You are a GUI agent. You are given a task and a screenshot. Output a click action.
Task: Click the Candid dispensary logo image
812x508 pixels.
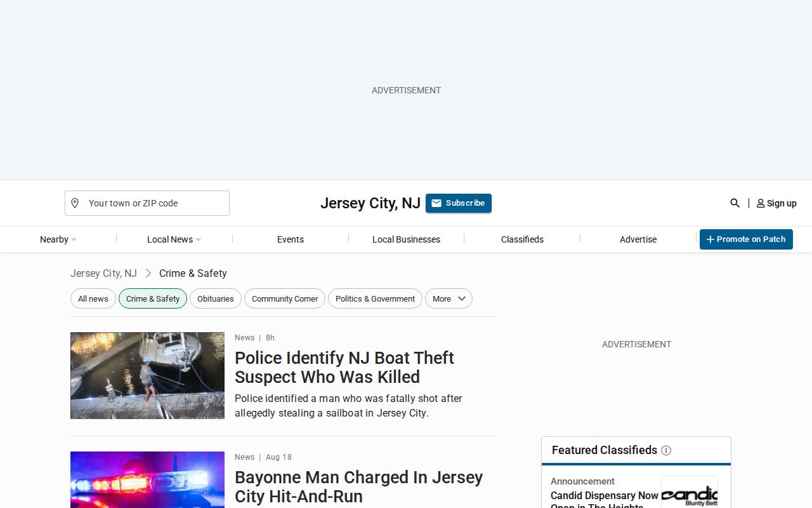[x=690, y=492]
